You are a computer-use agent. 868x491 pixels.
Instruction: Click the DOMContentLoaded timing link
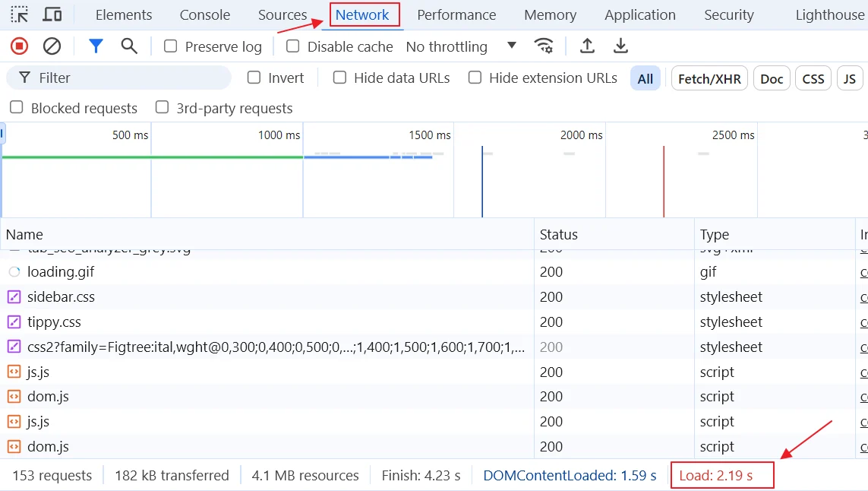[x=570, y=474]
